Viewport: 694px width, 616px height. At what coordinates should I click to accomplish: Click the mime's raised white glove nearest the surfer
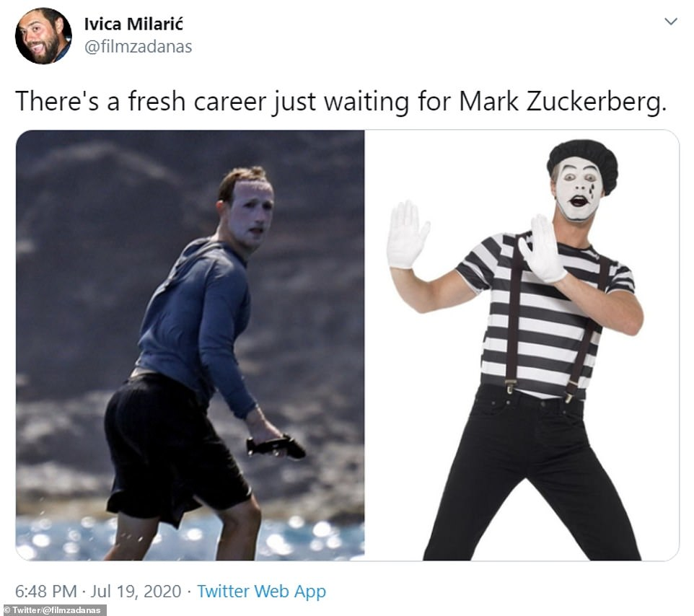[407, 234]
